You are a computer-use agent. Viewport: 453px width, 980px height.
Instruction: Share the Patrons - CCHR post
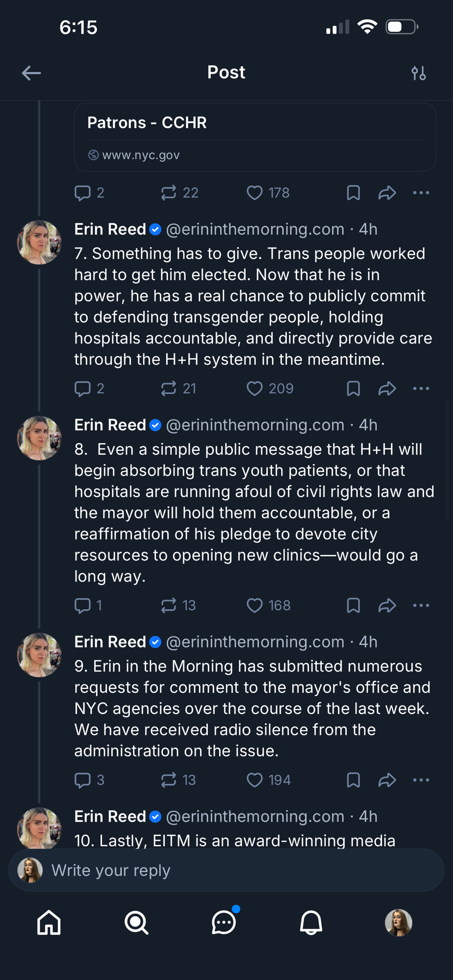(x=387, y=193)
